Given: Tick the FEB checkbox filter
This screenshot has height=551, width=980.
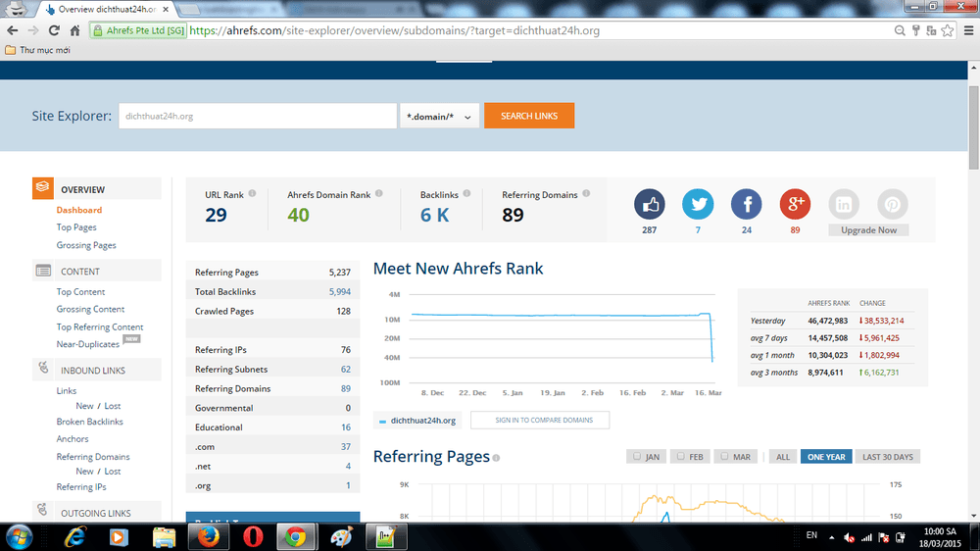Looking at the screenshot, I should tap(681, 457).
